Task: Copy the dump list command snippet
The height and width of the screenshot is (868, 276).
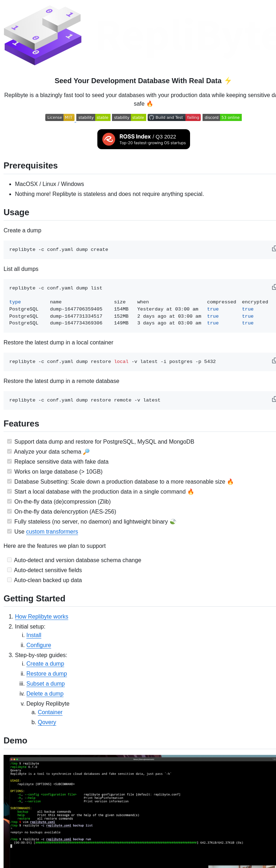Action: click(x=274, y=287)
